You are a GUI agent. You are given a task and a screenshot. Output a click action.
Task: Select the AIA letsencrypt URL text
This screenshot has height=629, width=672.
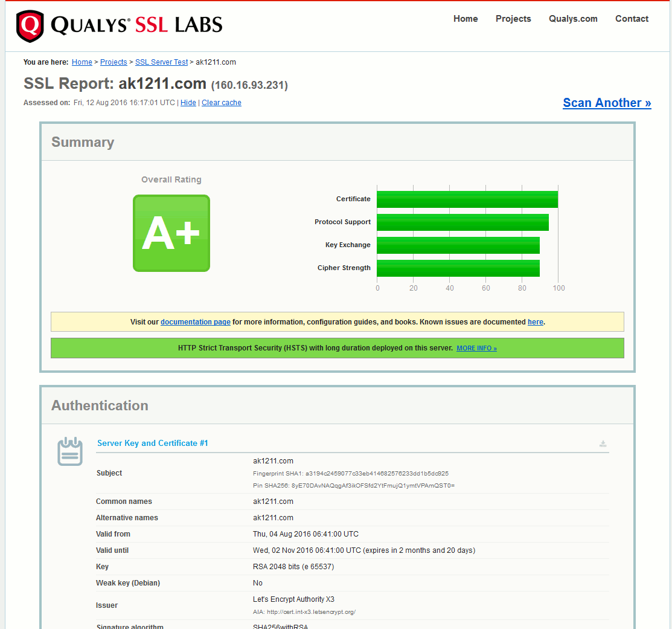[x=304, y=612]
